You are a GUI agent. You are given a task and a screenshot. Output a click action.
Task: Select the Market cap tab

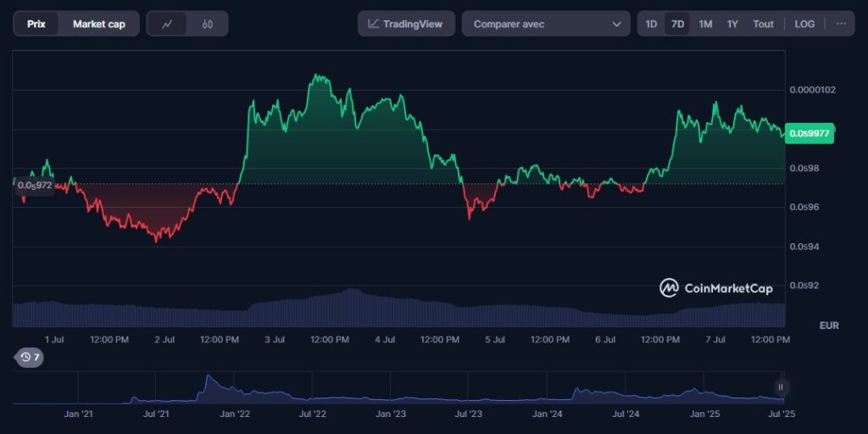point(99,24)
